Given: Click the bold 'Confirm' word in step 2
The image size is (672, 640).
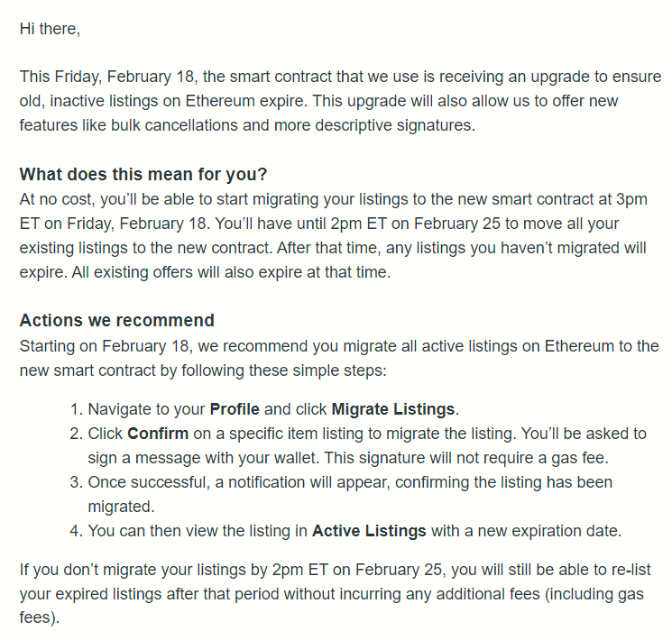Looking at the screenshot, I should click(158, 434).
